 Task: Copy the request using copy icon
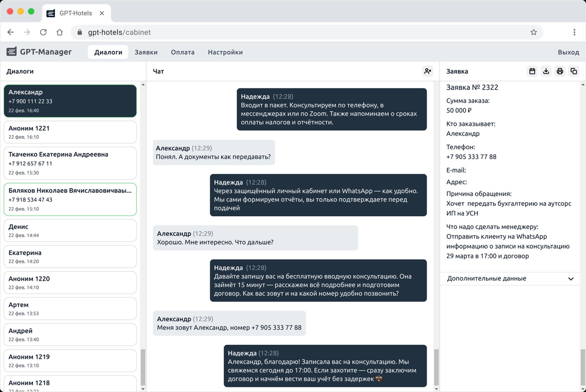[574, 71]
